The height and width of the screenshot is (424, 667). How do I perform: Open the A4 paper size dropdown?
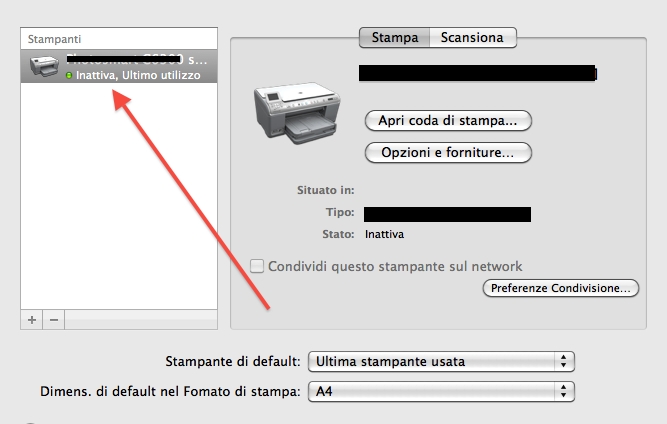click(x=441, y=391)
